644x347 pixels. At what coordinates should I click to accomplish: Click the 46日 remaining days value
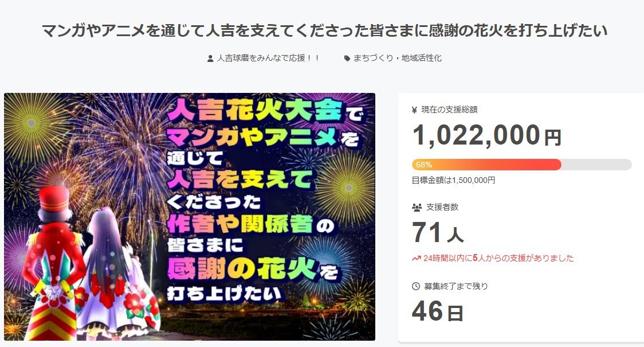coord(438,311)
